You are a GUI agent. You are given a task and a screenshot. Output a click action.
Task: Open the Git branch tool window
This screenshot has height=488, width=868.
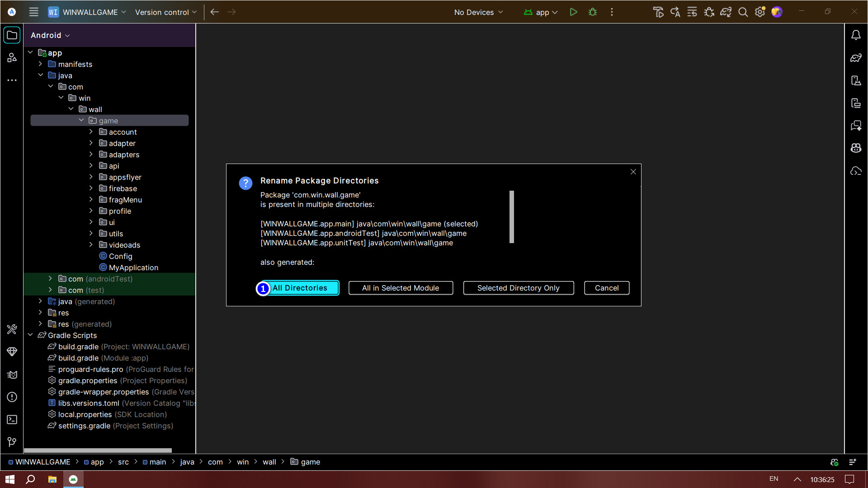12,442
